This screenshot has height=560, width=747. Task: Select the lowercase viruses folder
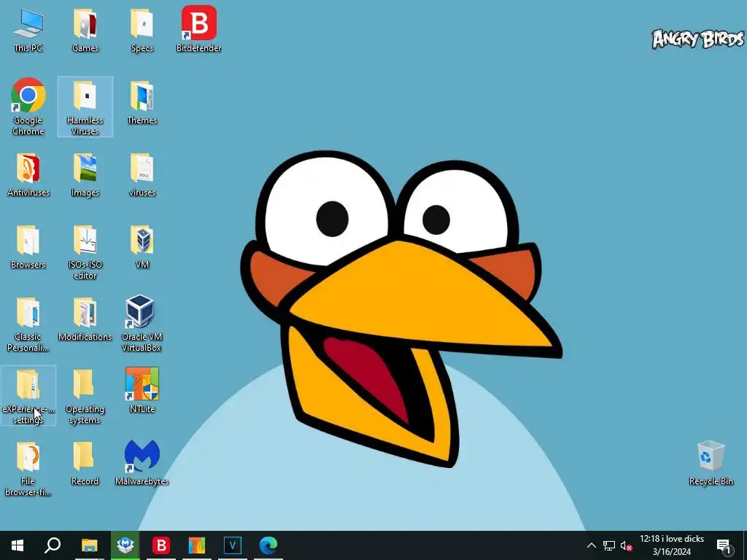[x=142, y=175]
